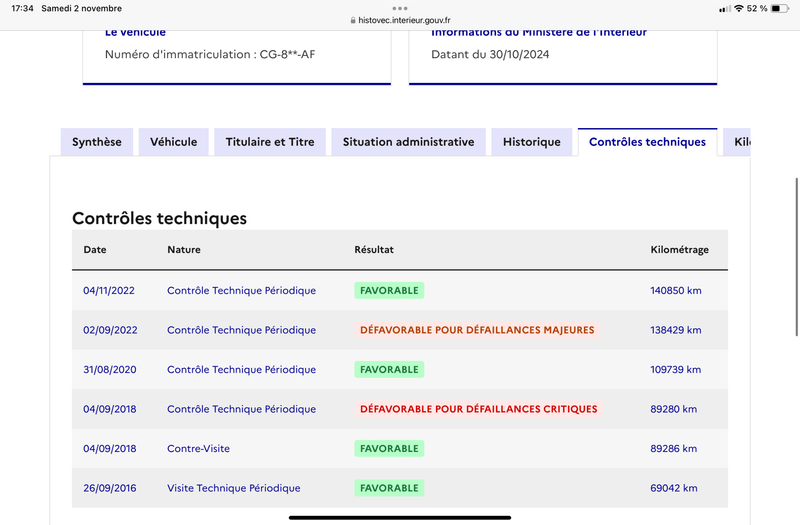The width and height of the screenshot is (800, 525).
Task: Select the Titulaire et Titre tab
Action: click(x=270, y=142)
